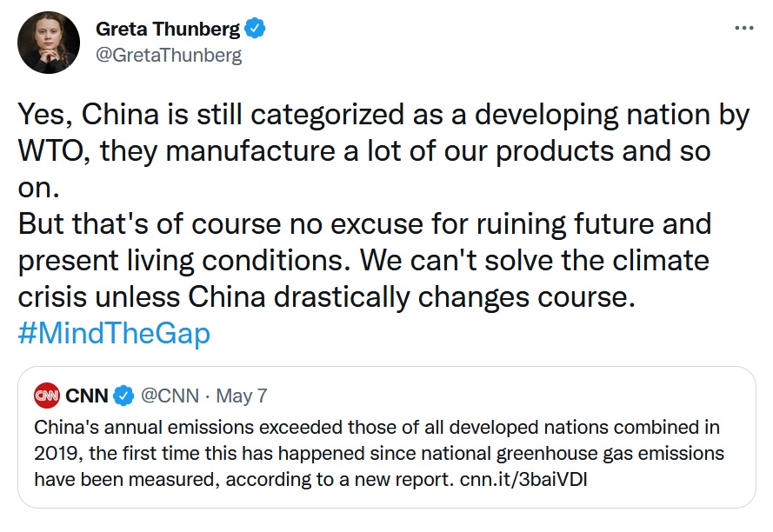Click the blue verified badge beside Greta Thunberg
The width and height of the screenshot is (773, 532).
point(256,28)
